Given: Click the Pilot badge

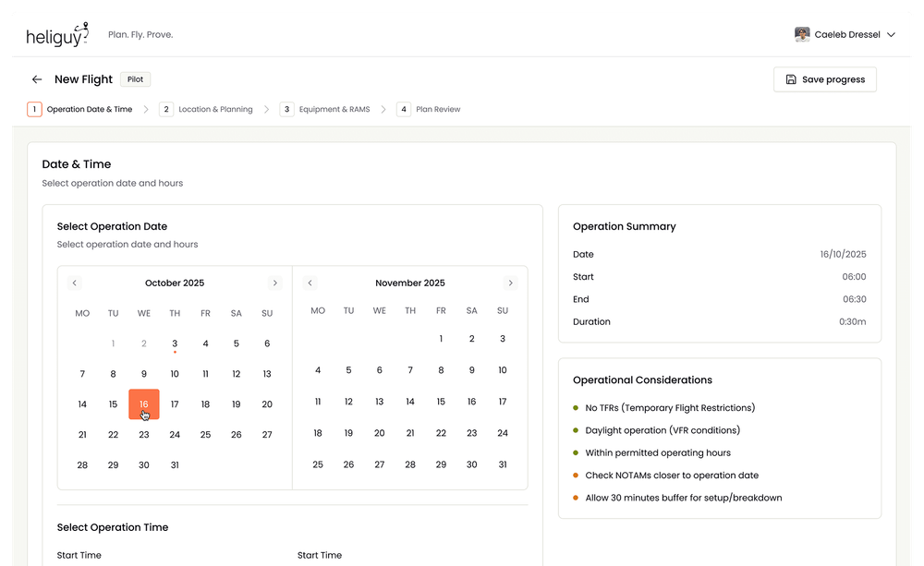Looking at the screenshot, I should coord(135,79).
